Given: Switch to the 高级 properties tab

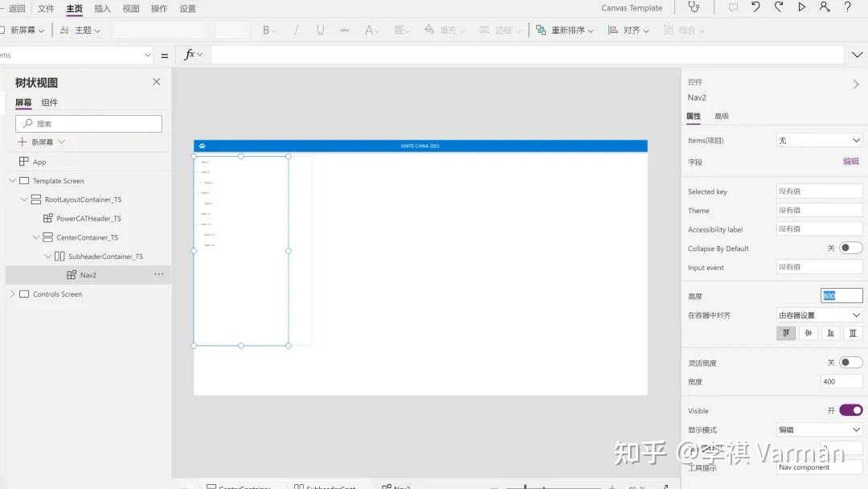Looking at the screenshot, I should [722, 116].
